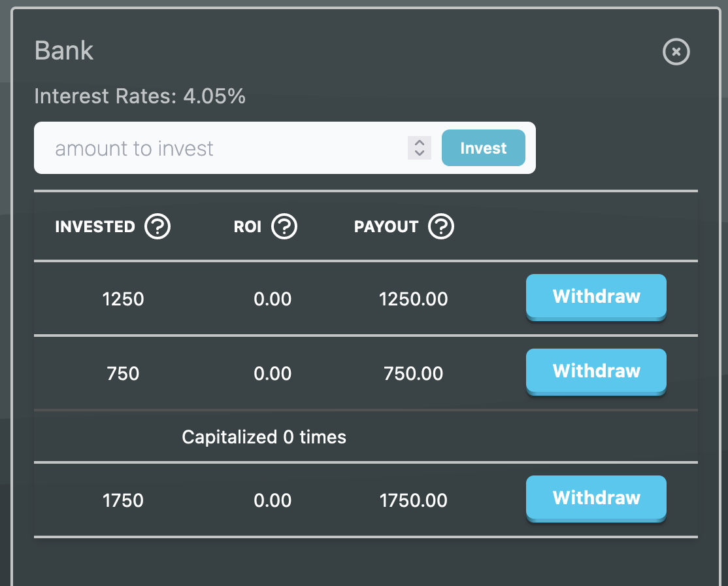Show help for the PAYOUT column
This screenshot has width=728, height=586.
point(441,227)
